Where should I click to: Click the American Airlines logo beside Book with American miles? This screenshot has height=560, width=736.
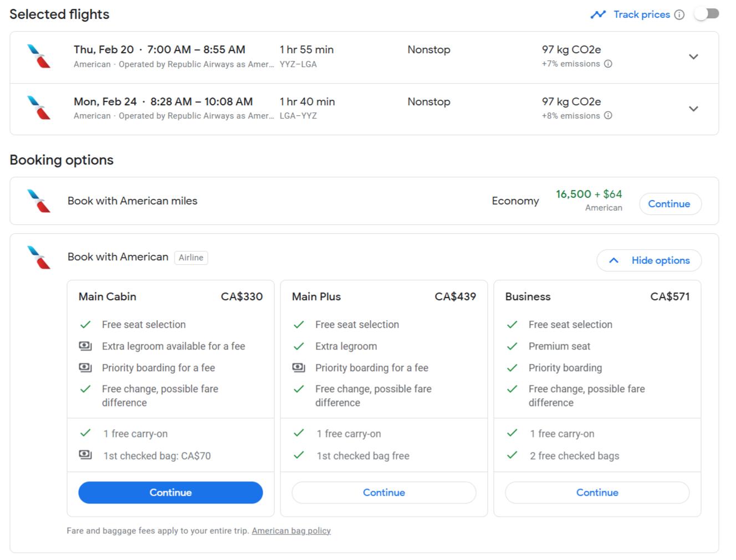[39, 201]
